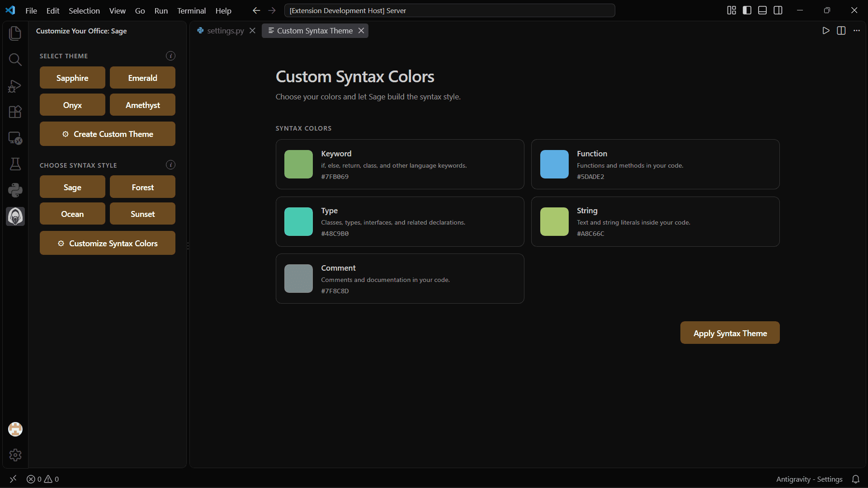Pick the Type color swatch
868x488 pixels.
click(298, 221)
